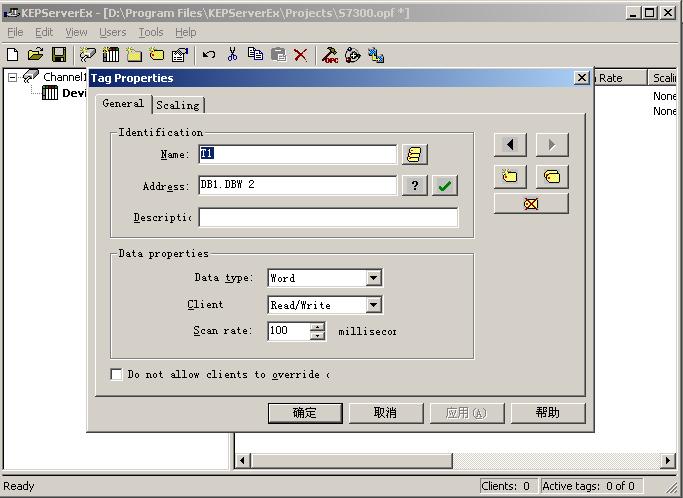Open the Users menu
The height and width of the screenshot is (498, 683).
(x=112, y=32)
